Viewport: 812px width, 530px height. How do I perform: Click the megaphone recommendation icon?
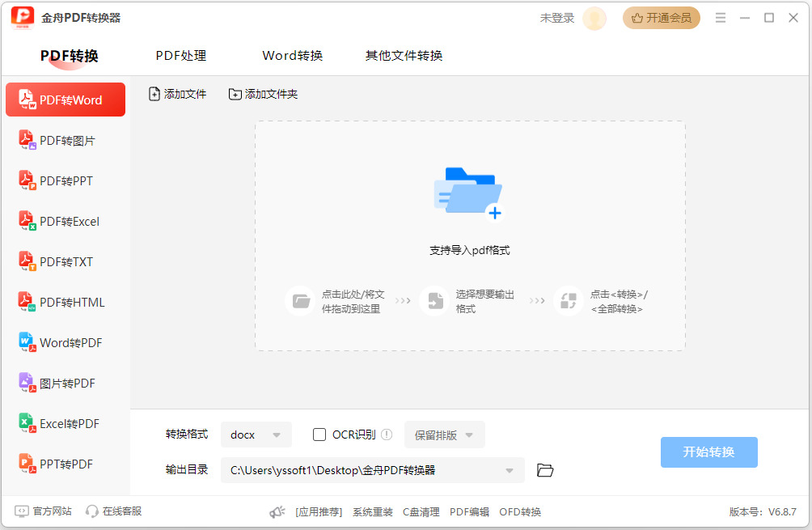point(277,512)
